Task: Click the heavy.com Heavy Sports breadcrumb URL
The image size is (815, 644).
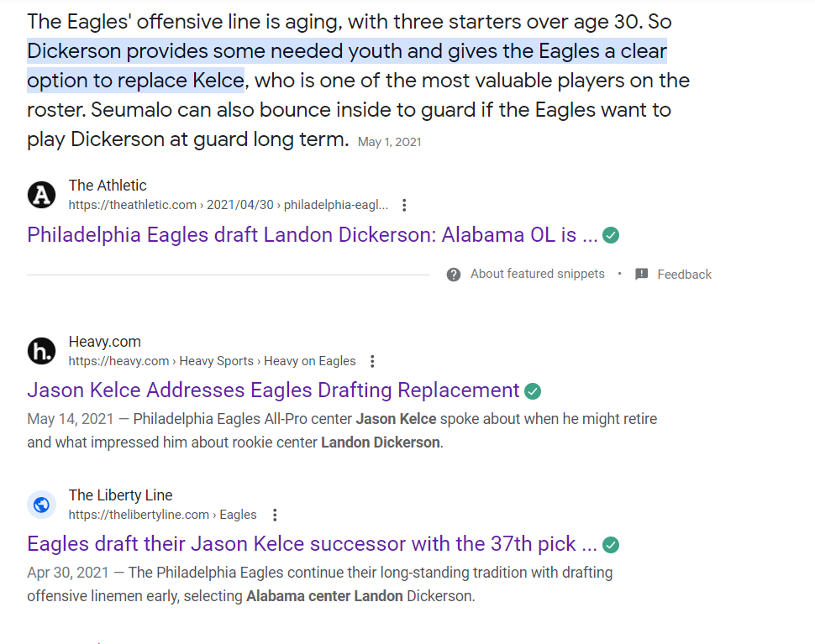Action: [212, 361]
